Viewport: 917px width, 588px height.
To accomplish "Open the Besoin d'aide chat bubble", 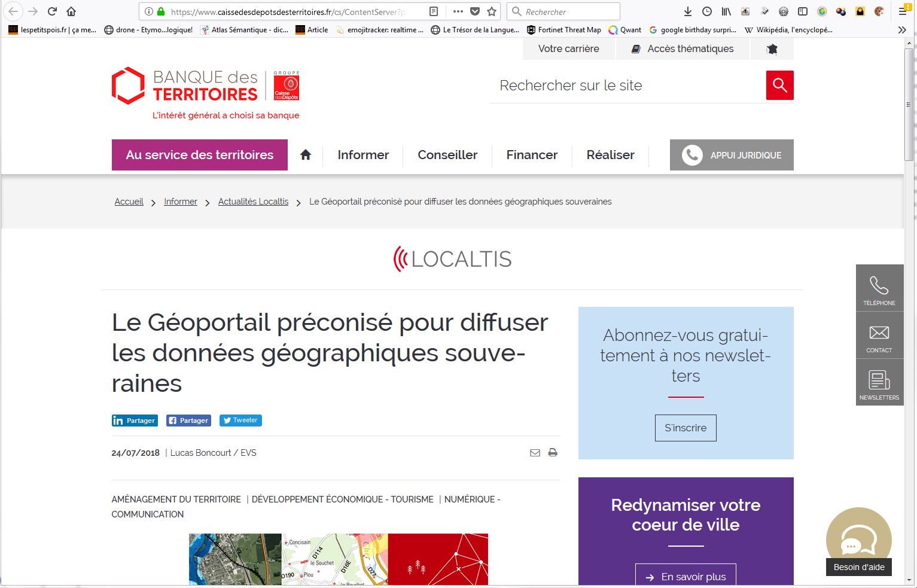I will 858,540.
